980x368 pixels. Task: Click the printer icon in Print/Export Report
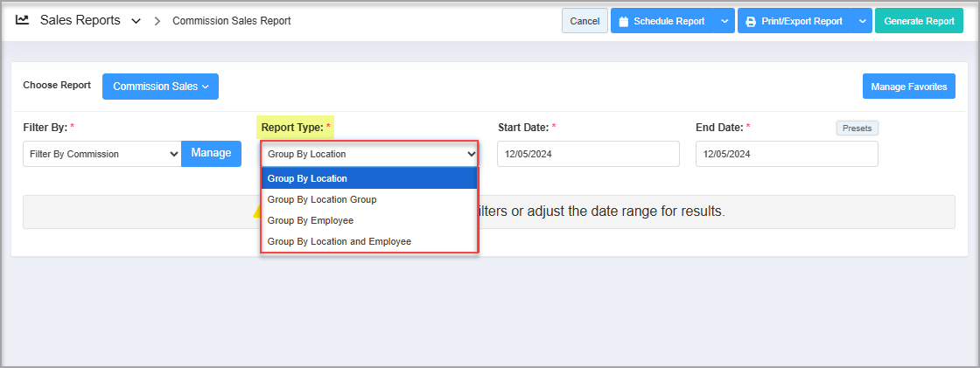[751, 21]
